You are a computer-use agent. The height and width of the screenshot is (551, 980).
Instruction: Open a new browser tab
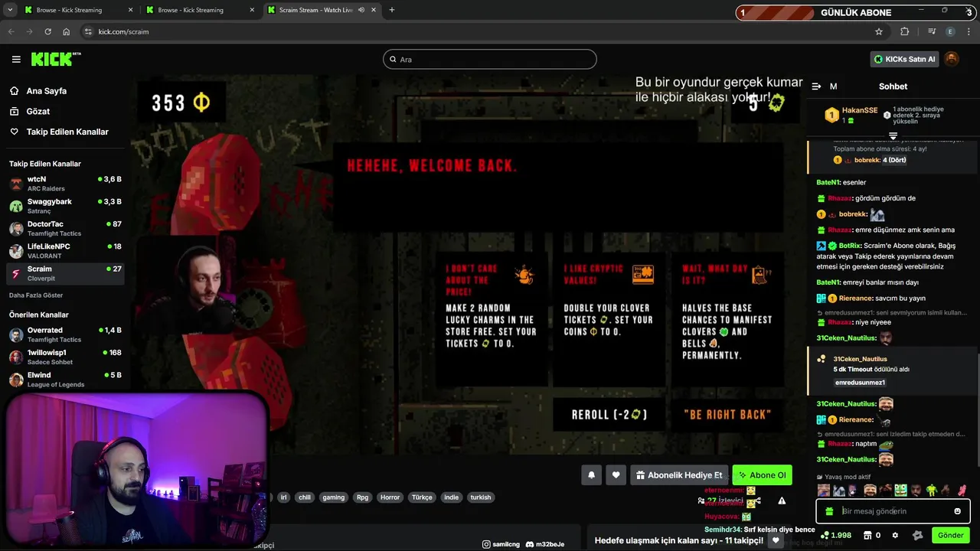pos(392,10)
